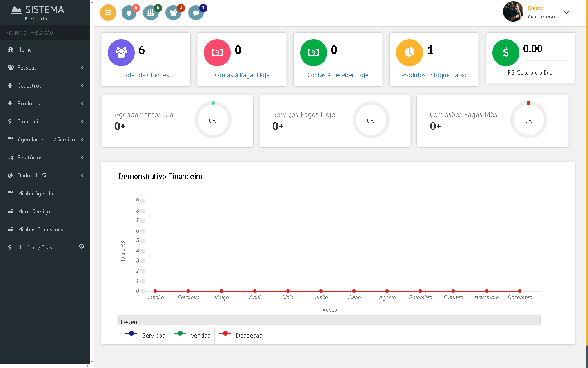Open the Contas à Receber Hoje link
The height and width of the screenshot is (368, 588).
click(x=338, y=75)
